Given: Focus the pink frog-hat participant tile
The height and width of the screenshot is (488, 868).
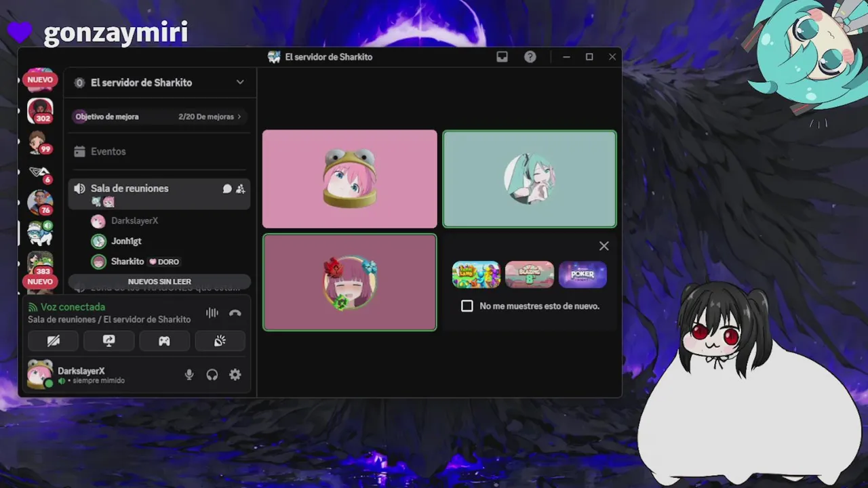Looking at the screenshot, I should pos(350,179).
